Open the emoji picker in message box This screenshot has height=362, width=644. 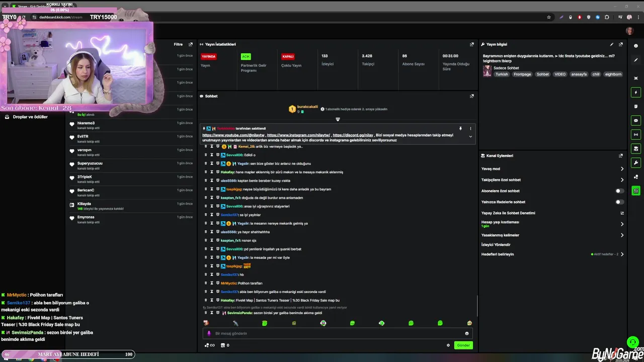(467, 333)
